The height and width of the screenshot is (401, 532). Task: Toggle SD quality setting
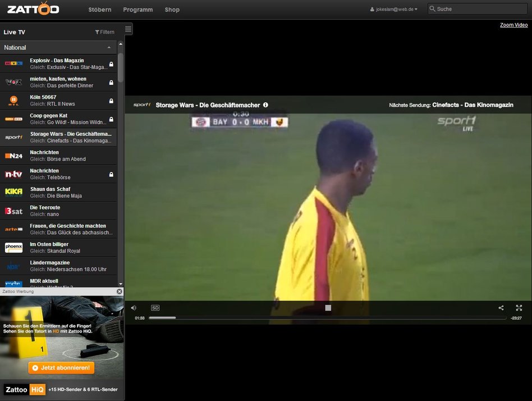pos(155,308)
